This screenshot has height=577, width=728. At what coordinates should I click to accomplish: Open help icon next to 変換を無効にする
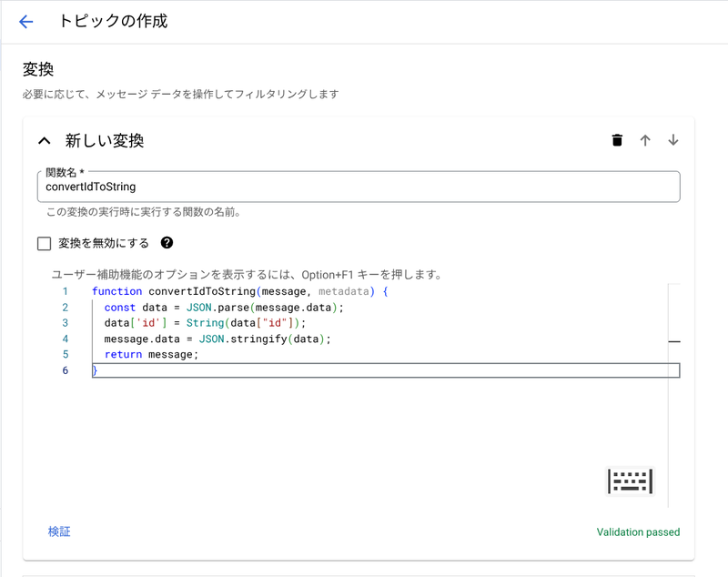point(167,243)
